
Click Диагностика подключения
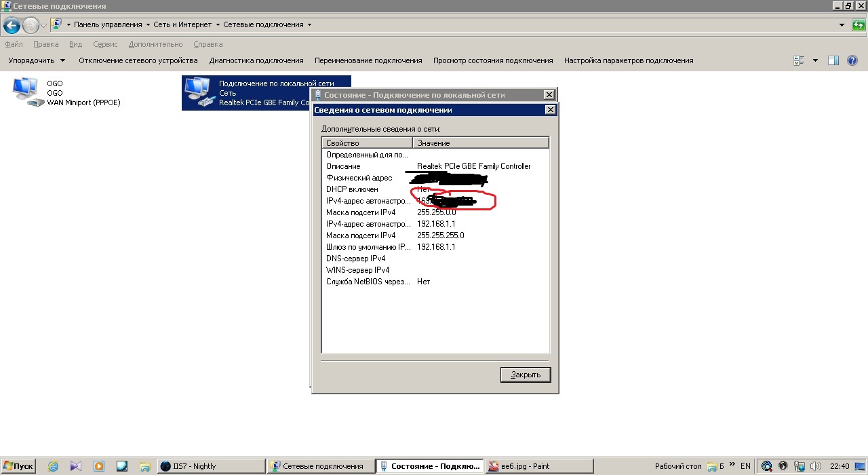tap(256, 60)
